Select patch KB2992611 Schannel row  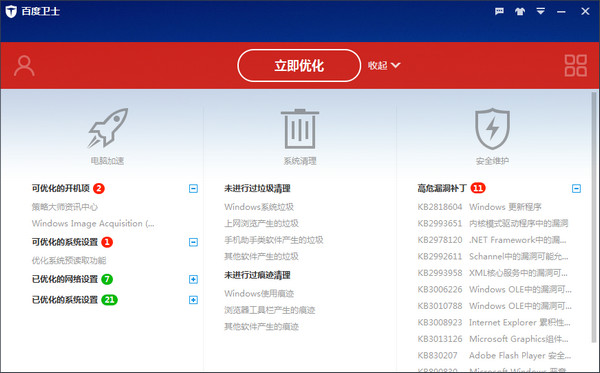[x=493, y=256]
